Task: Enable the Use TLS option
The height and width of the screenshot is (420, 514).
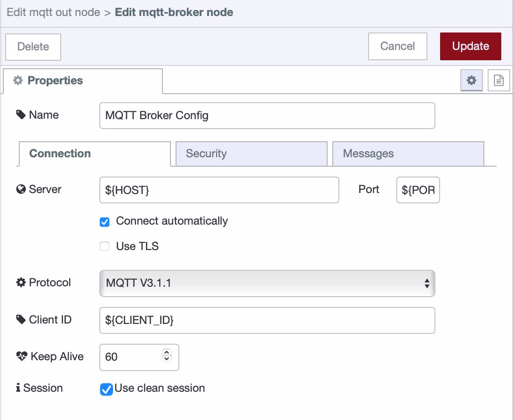Action: (104, 246)
